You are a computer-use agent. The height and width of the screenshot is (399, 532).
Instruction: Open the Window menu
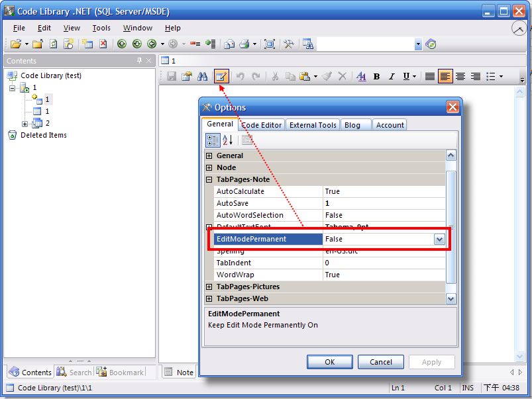138,28
